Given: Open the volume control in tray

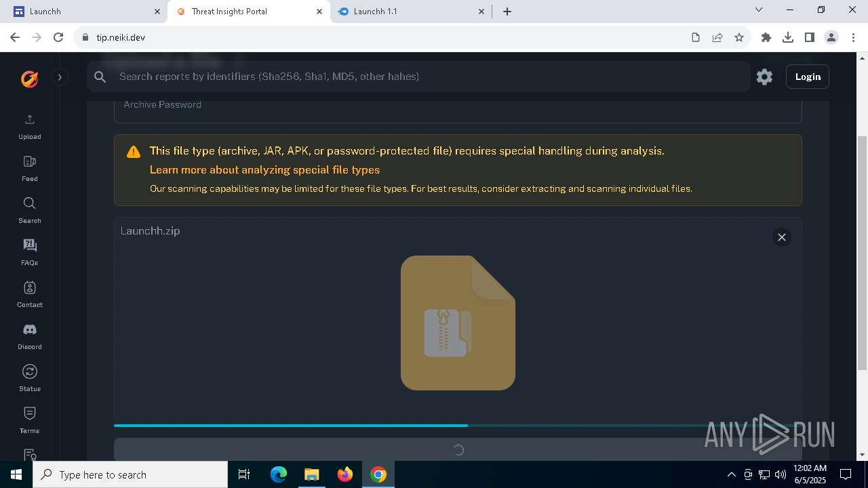Looking at the screenshot, I should coord(780,474).
